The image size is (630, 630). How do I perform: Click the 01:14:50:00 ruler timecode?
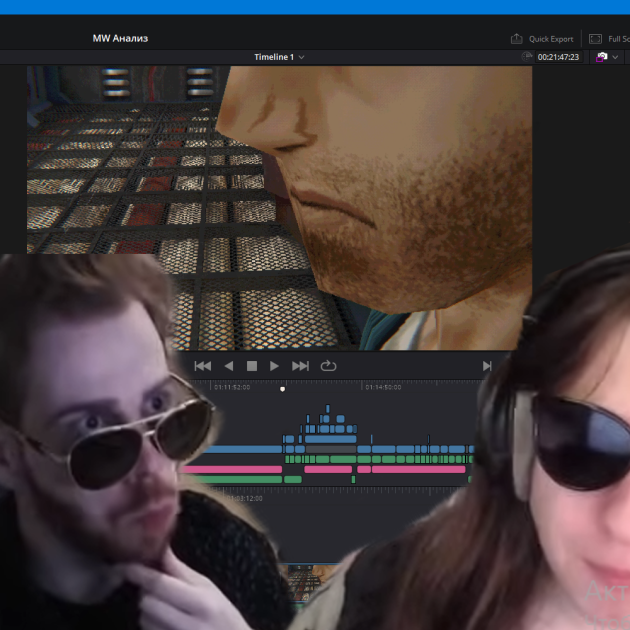[x=383, y=387]
